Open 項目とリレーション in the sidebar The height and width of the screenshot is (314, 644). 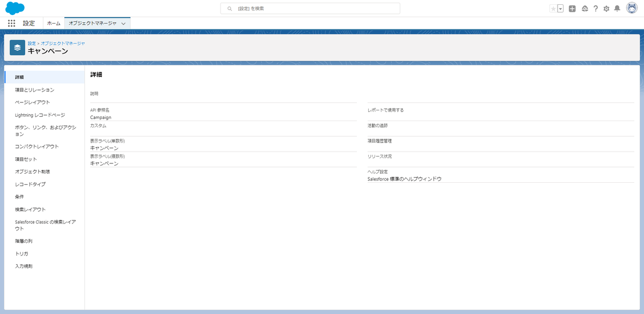36,89
